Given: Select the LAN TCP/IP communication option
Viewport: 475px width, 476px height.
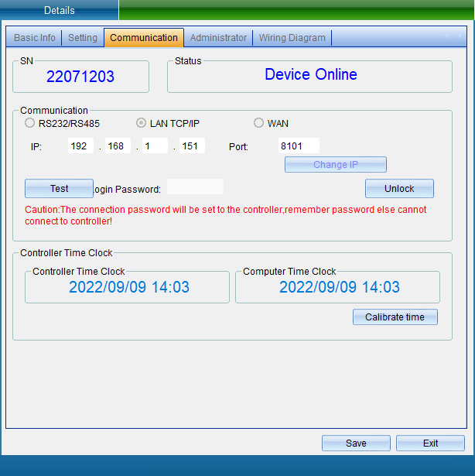Looking at the screenshot, I should tap(142, 123).
